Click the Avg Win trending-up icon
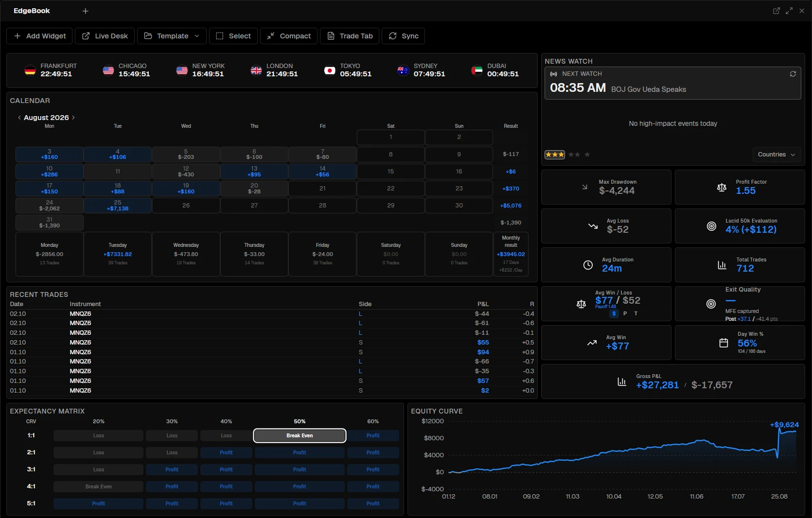Viewport: 812px width, 518px height. pyautogui.click(x=592, y=343)
